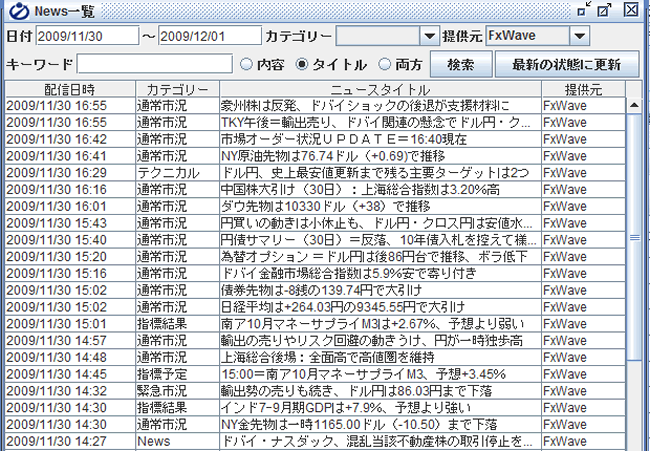
Task: Select the News category cell at 14:27
Action: [177, 441]
